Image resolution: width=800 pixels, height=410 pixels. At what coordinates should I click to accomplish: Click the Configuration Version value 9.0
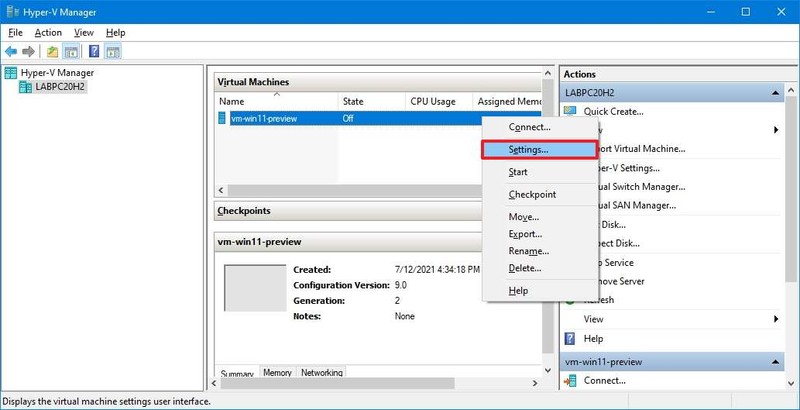point(401,285)
